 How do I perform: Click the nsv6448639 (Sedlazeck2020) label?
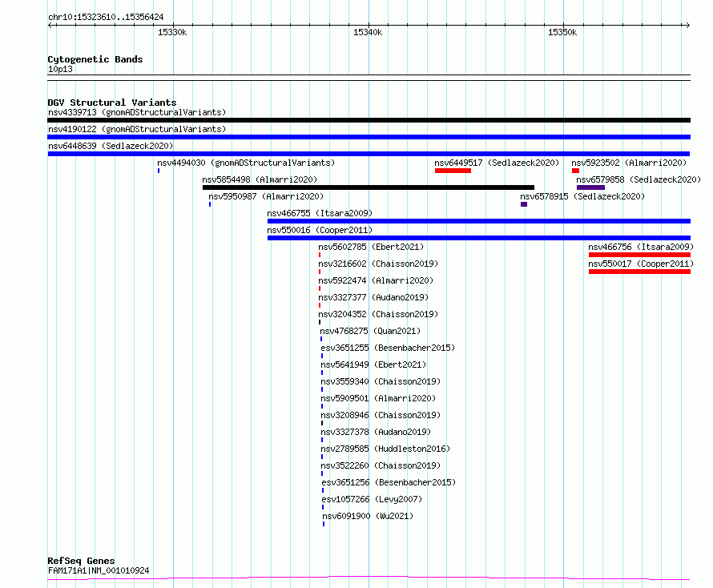111,146
